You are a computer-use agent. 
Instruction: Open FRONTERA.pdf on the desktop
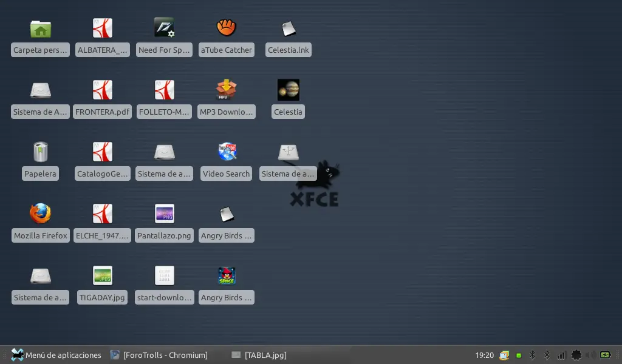[102, 90]
